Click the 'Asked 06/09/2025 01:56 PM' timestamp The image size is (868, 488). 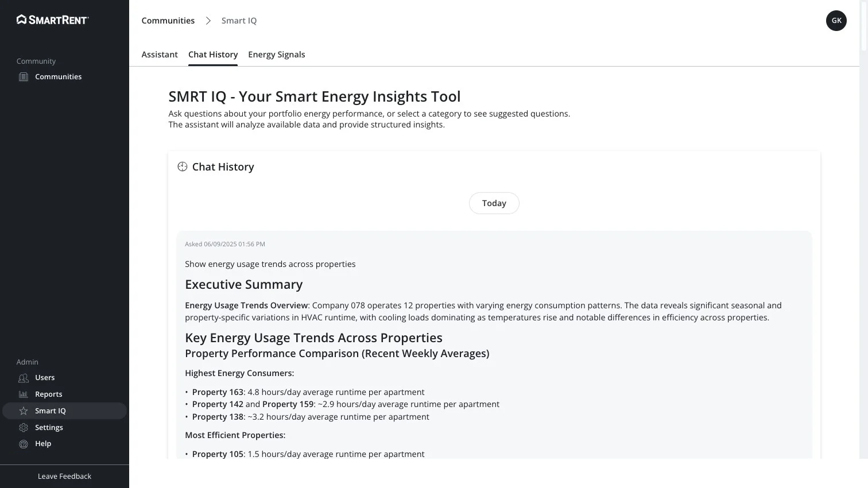[225, 244]
